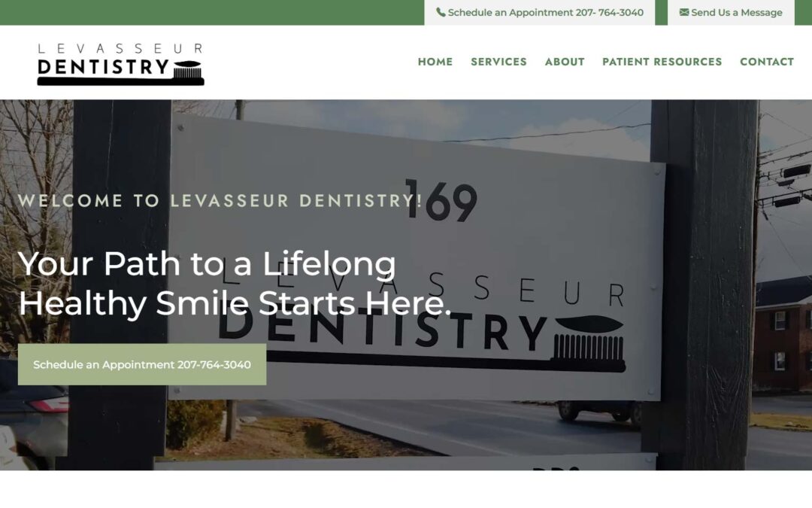Go to the Home menu item
The image size is (812, 508).
click(x=435, y=62)
